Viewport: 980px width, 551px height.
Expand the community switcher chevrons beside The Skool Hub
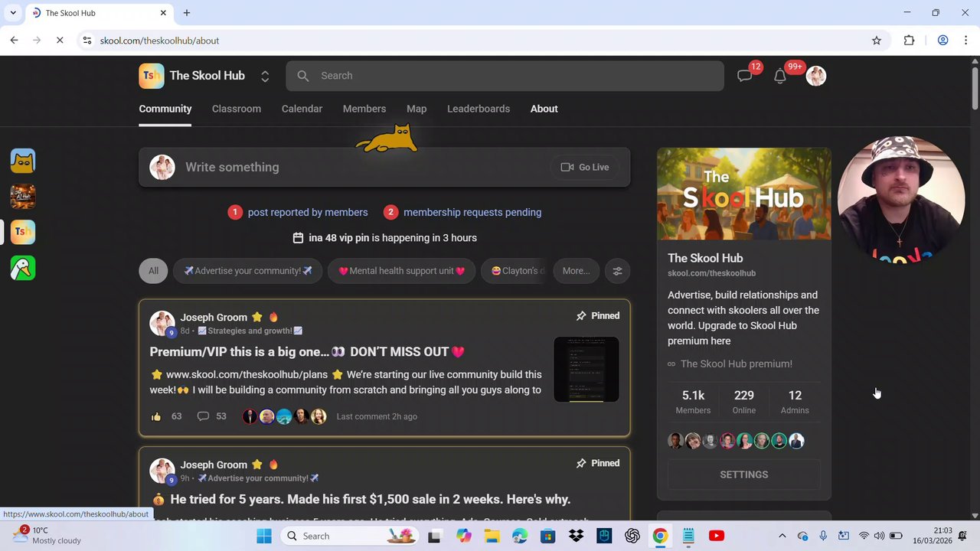tap(265, 76)
